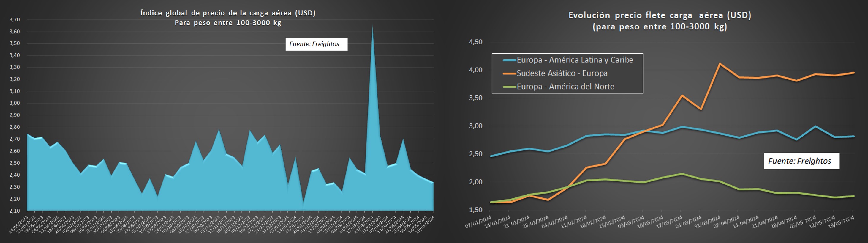The width and height of the screenshot is (868, 243).
Task: Click the "Evolución precio flete carga aérea" title
Action: click(660, 15)
